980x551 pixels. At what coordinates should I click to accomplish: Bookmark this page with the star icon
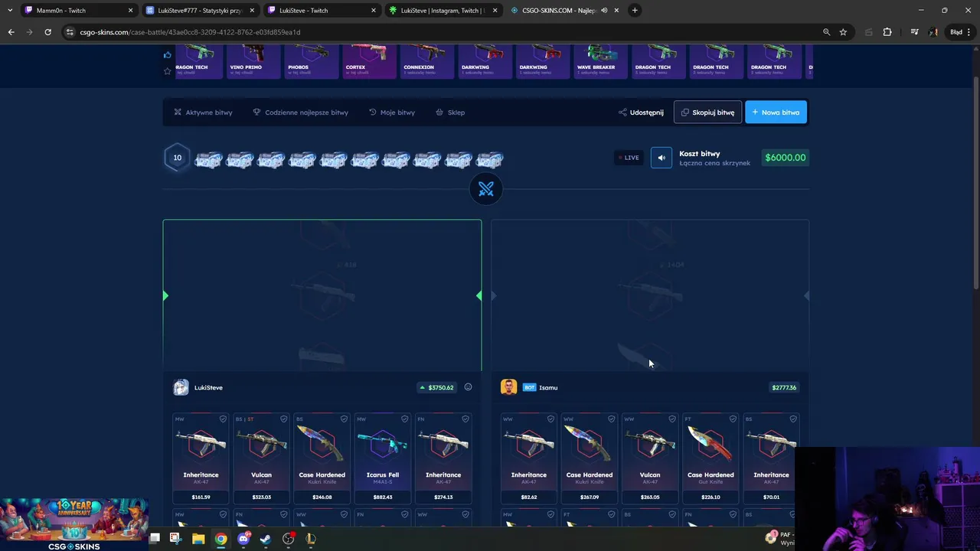pos(843,32)
